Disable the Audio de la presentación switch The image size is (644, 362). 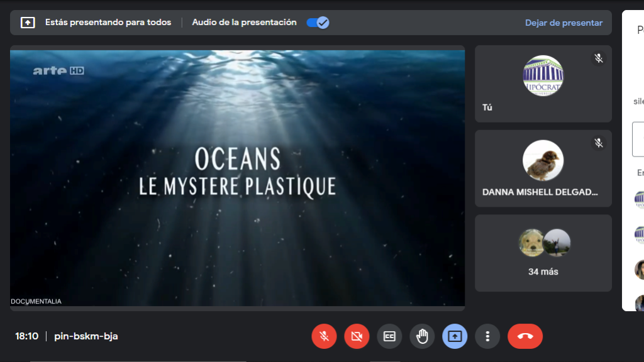pyautogui.click(x=318, y=23)
